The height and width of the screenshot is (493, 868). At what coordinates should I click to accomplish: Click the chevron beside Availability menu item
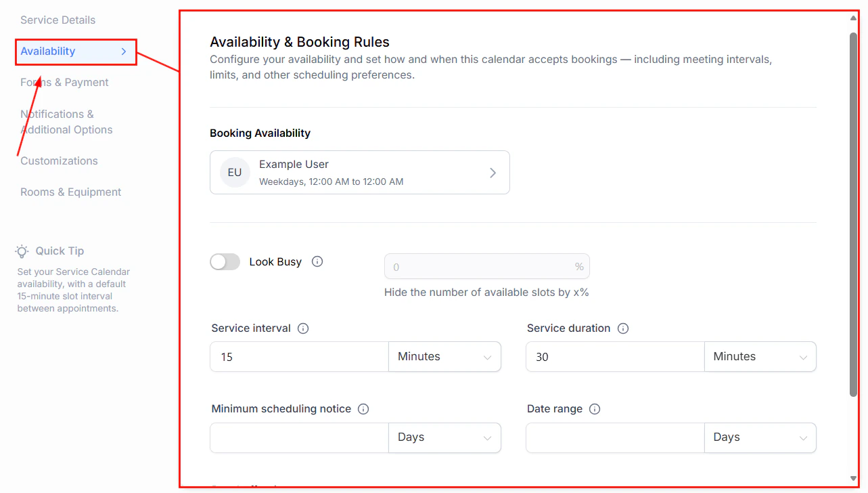(x=123, y=51)
